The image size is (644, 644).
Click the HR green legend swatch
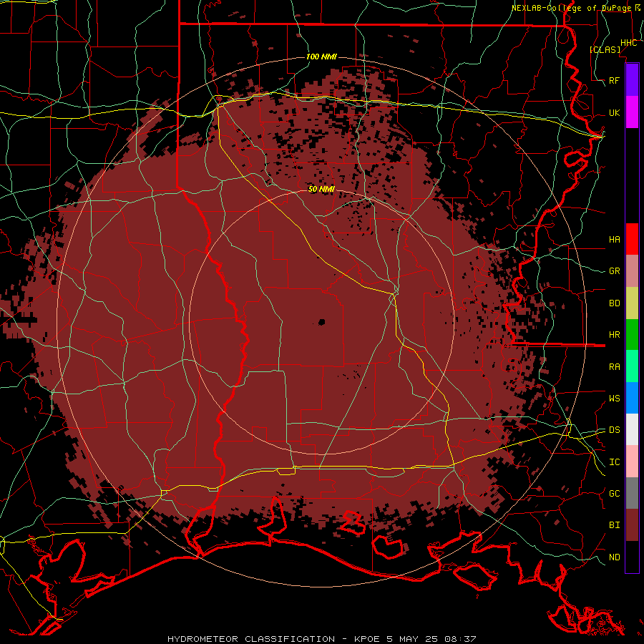click(632, 334)
